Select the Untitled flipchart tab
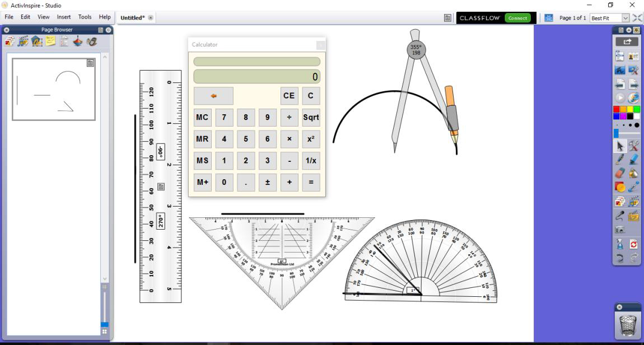This screenshot has width=644, height=345. [133, 17]
